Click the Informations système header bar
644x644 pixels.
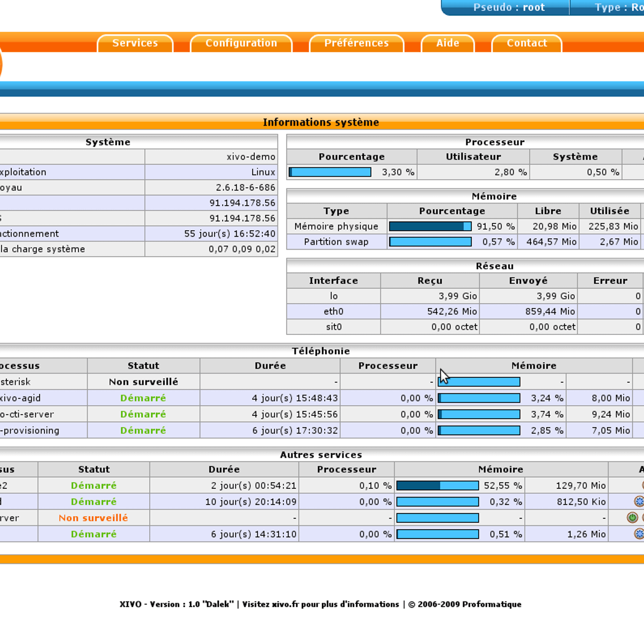tap(321, 122)
